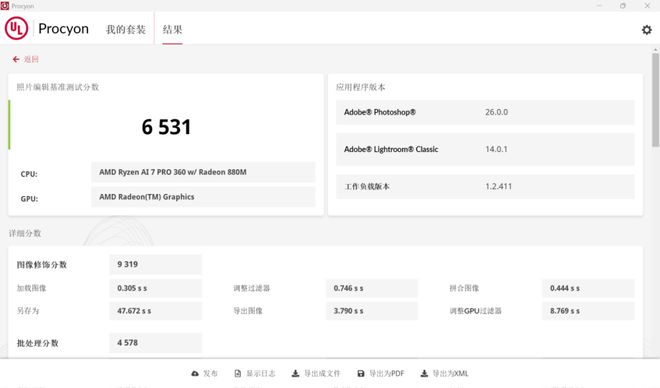Click the 图像修饰分数 label
The image size is (660, 388).
[42, 265]
